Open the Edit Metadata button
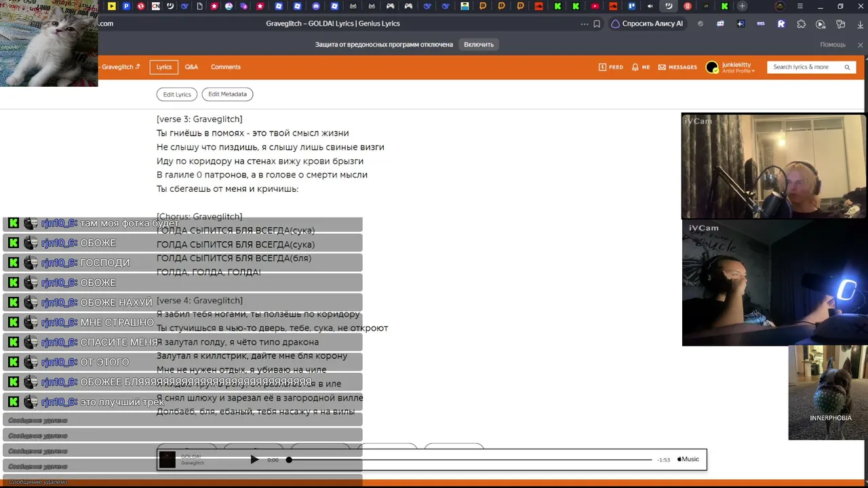Screen dimensions: 868x488 [227, 94]
